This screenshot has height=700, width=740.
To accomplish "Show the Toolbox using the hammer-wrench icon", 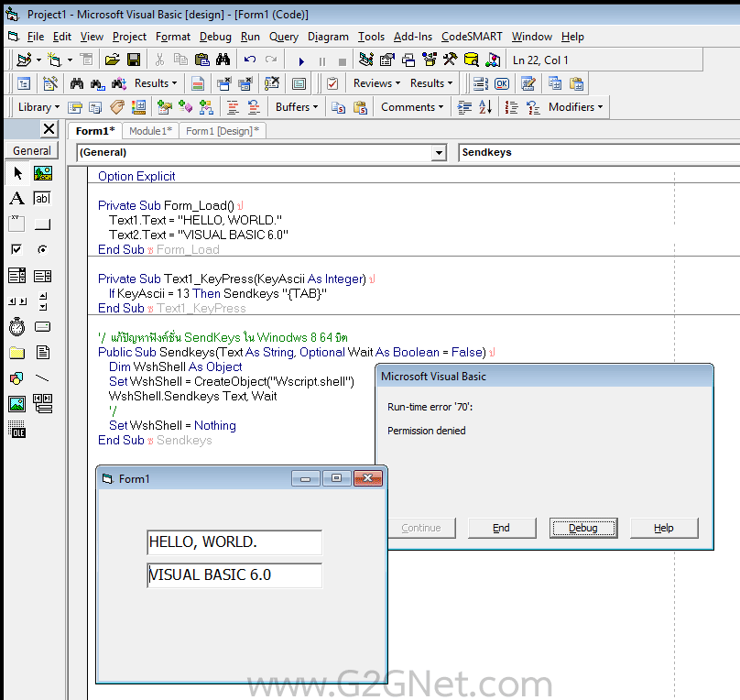I will [x=451, y=60].
